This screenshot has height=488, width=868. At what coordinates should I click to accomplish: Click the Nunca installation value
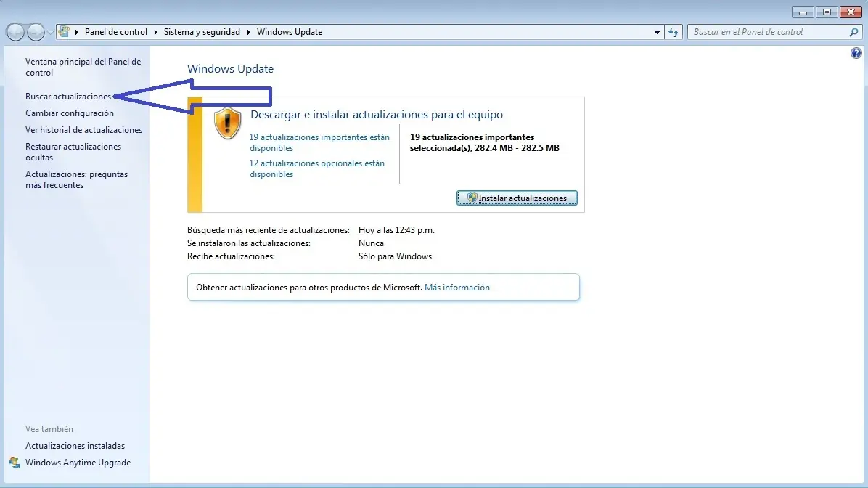[x=371, y=243]
